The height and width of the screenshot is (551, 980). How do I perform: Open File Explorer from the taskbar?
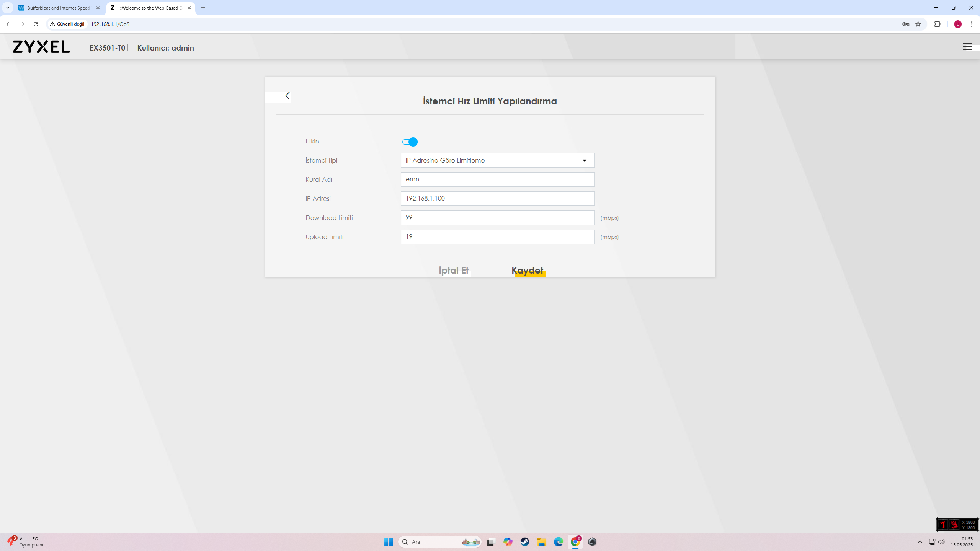pos(541,542)
